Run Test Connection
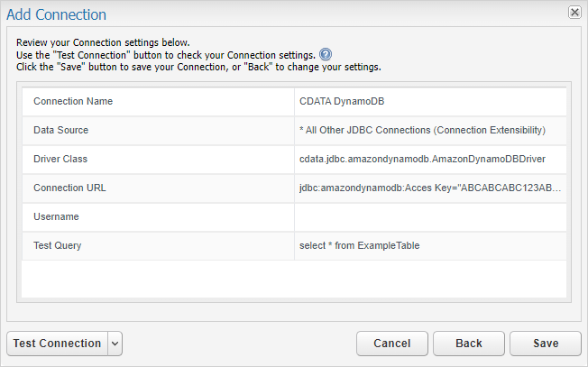 pos(58,344)
